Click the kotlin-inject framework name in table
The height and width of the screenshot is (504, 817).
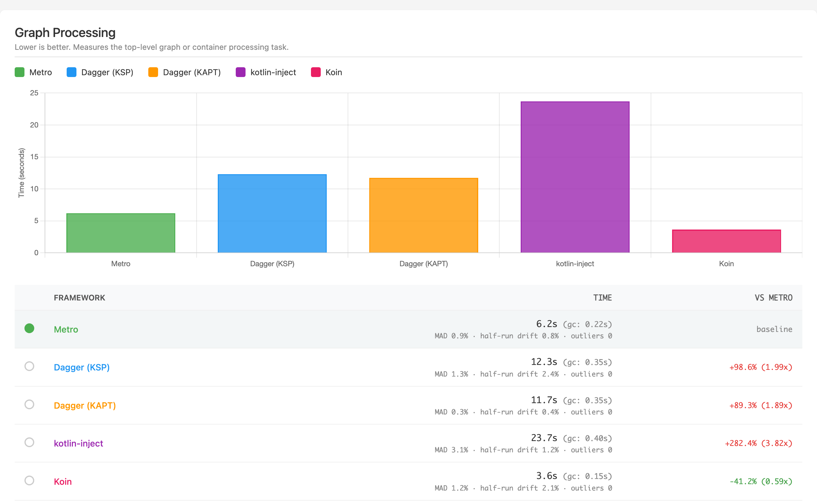tap(78, 443)
